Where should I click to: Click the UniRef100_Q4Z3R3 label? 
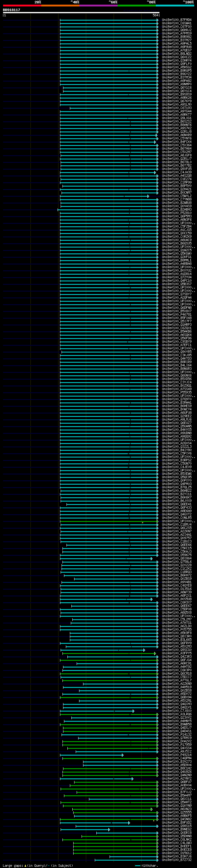tap(176, 656)
